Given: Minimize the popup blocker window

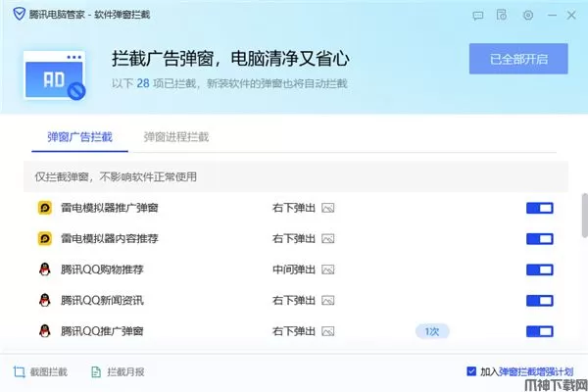Looking at the screenshot, I should (552, 16).
